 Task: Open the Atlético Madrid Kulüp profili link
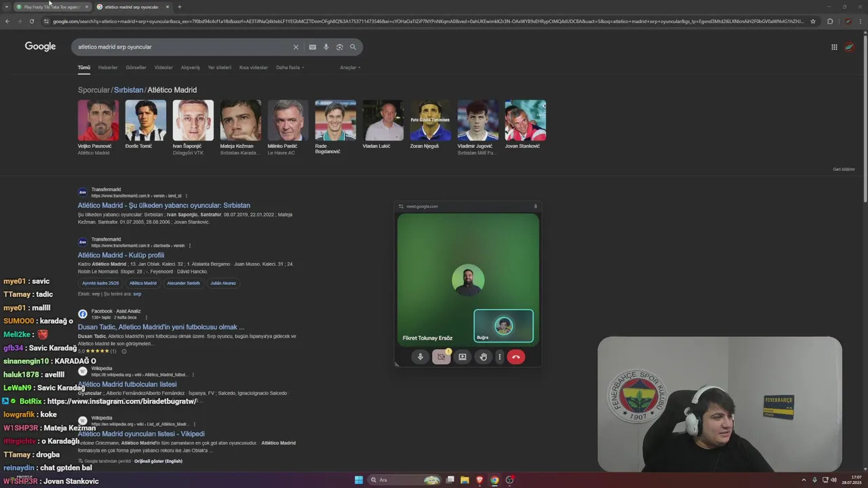click(121, 255)
